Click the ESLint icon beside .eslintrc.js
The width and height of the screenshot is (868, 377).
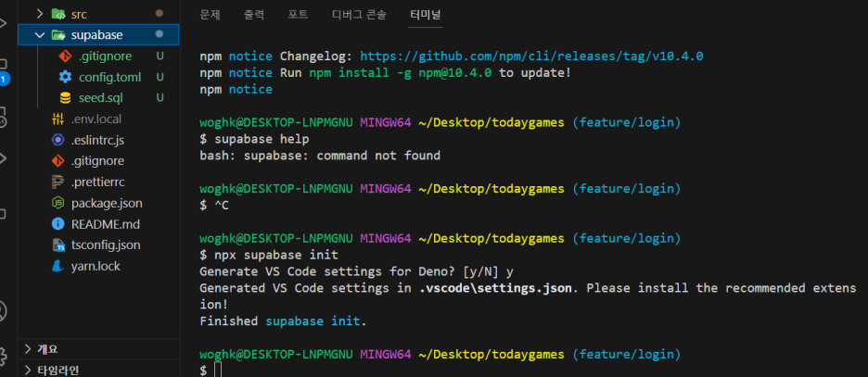(x=57, y=140)
